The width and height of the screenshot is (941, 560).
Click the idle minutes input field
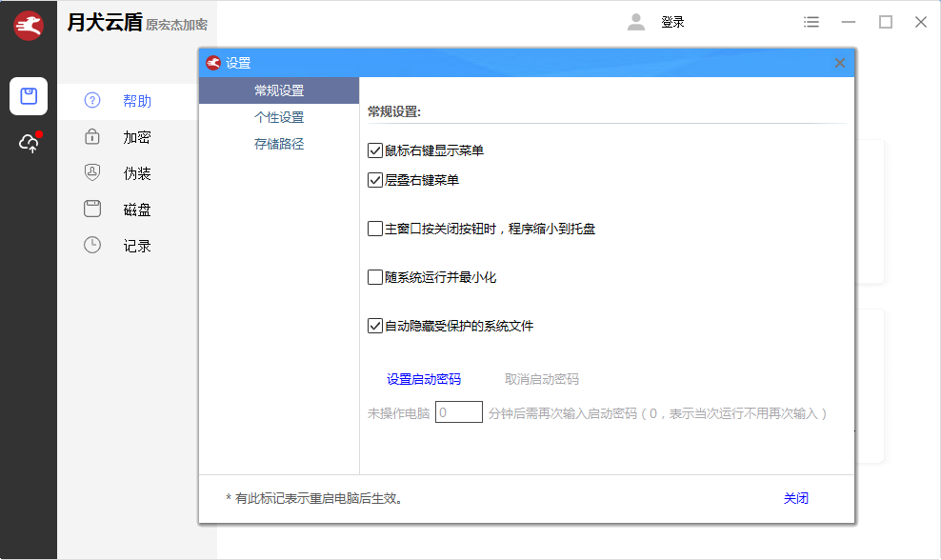tap(459, 412)
